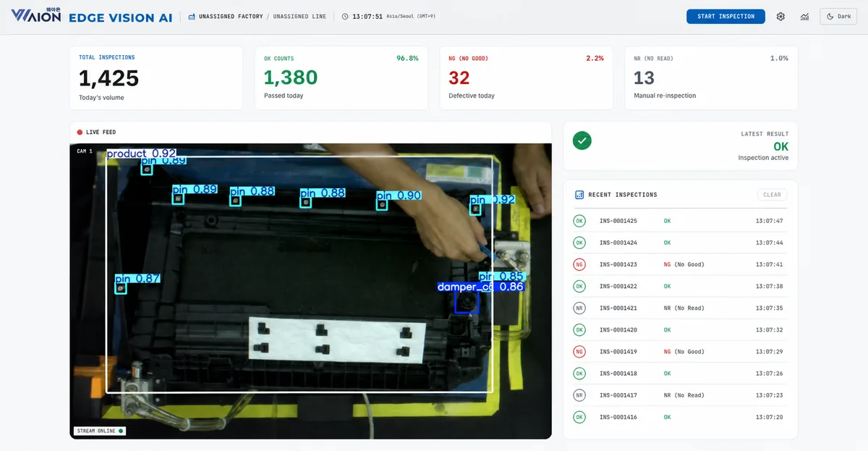Select inspection ID INS-0001424
This screenshot has height=451, width=868.
click(618, 243)
